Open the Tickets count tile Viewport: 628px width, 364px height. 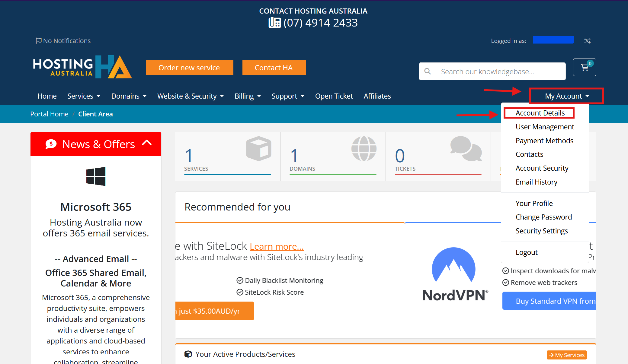[x=438, y=156]
